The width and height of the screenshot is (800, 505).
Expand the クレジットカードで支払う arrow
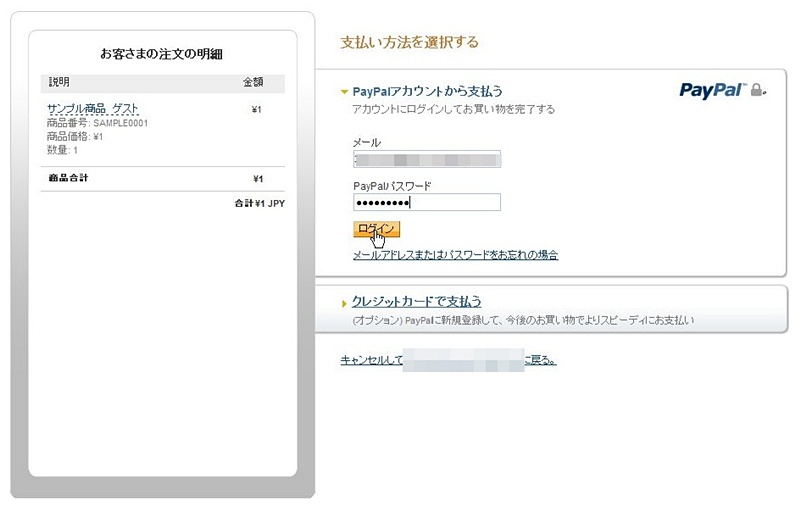point(344,303)
